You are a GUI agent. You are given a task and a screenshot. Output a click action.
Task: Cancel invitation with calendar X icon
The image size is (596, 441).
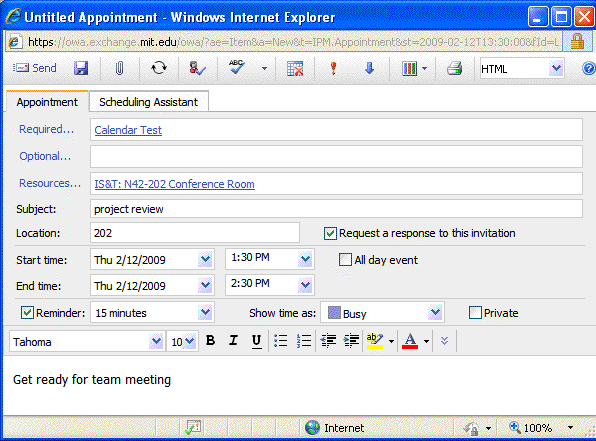tap(295, 68)
